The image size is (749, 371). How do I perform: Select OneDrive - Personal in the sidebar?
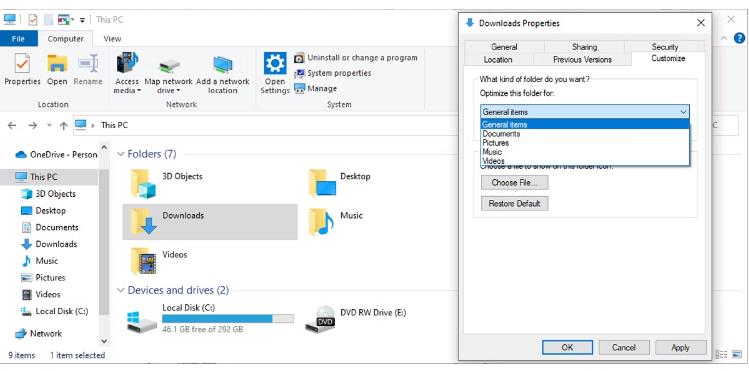pos(56,155)
